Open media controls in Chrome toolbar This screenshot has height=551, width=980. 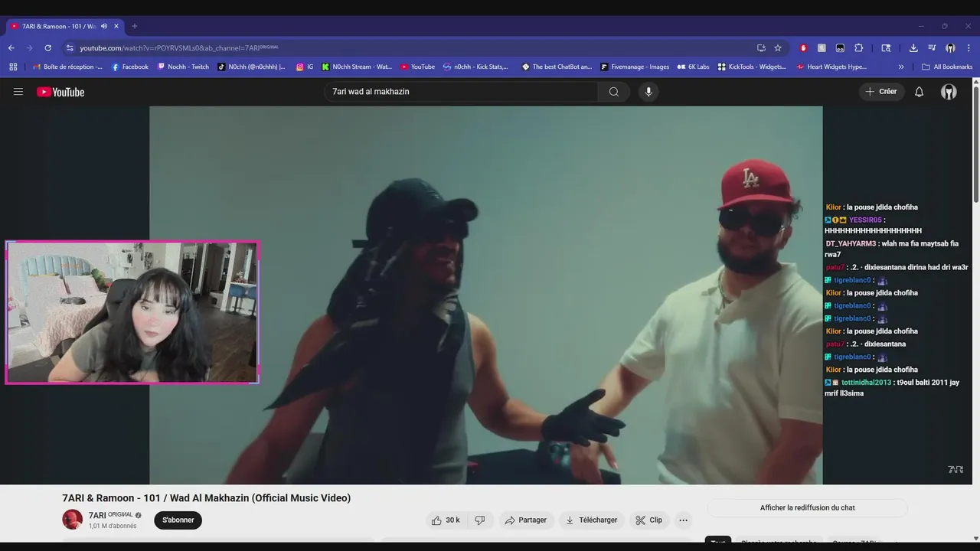(932, 47)
